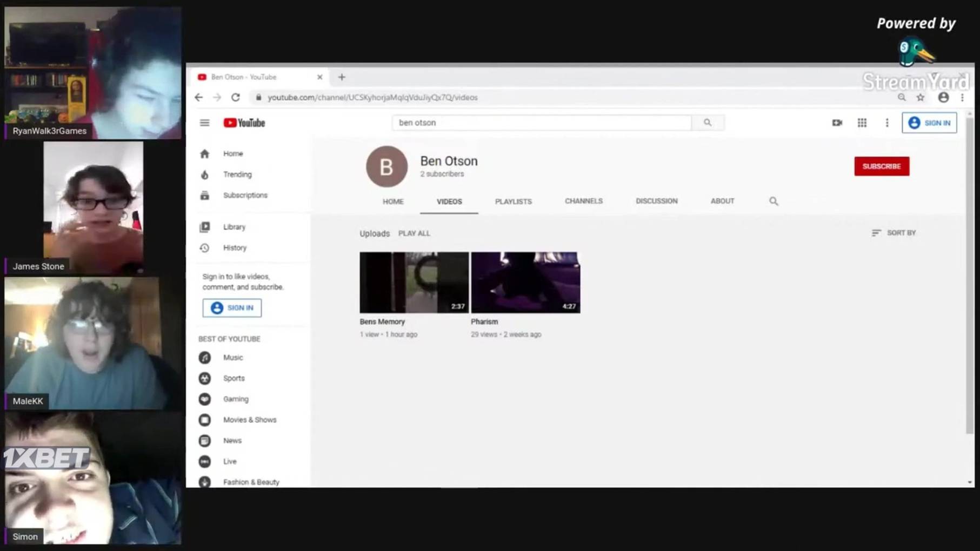Click the search magnifier button beside the search box
This screenshot has width=980, height=551.
click(708, 123)
